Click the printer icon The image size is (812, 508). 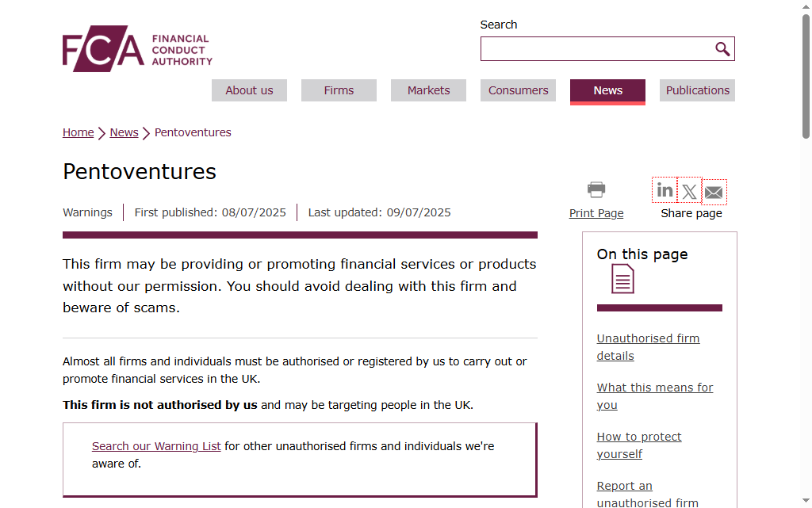pyautogui.click(x=596, y=189)
